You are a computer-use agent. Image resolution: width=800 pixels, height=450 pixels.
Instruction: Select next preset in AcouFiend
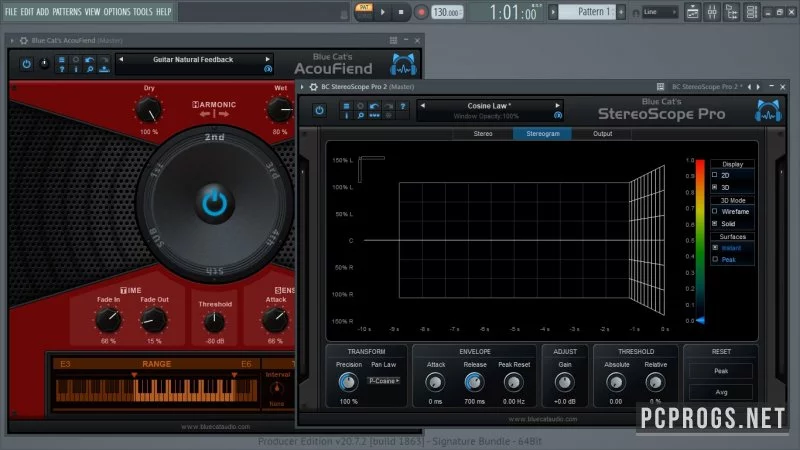coord(267,59)
